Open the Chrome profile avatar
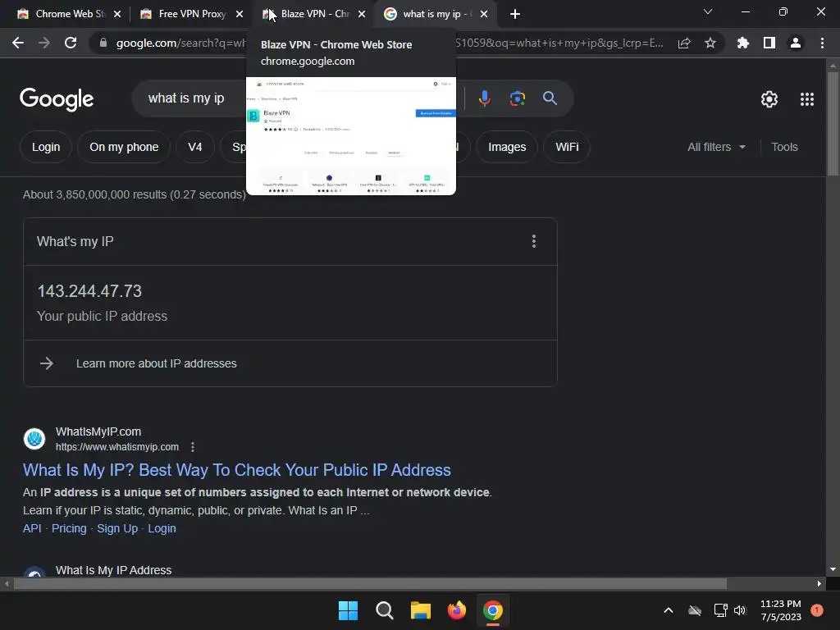 tap(796, 43)
